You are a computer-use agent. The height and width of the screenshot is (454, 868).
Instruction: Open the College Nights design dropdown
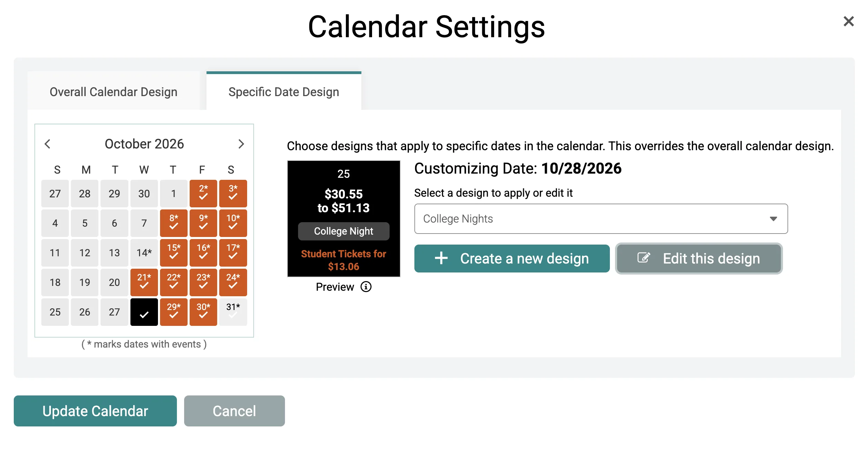601,219
